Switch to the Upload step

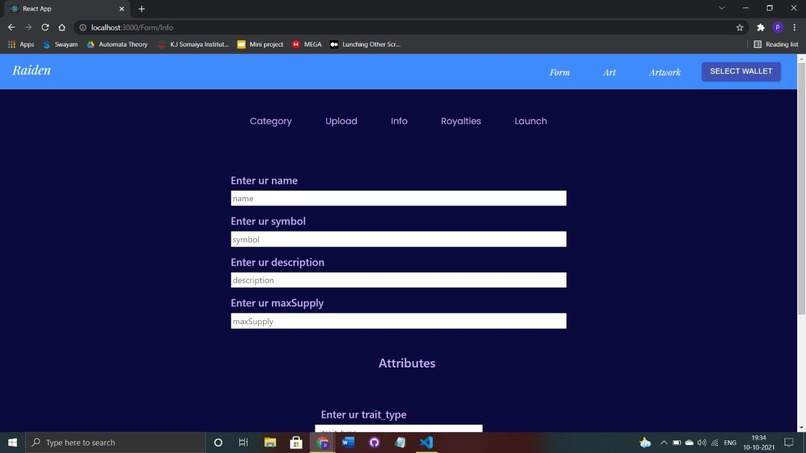click(x=341, y=121)
